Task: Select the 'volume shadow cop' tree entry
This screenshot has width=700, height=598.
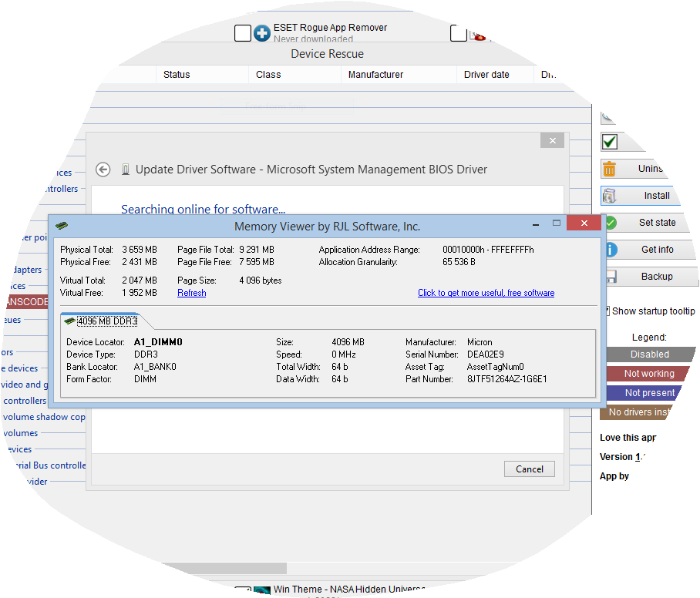Action: coord(44,417)
